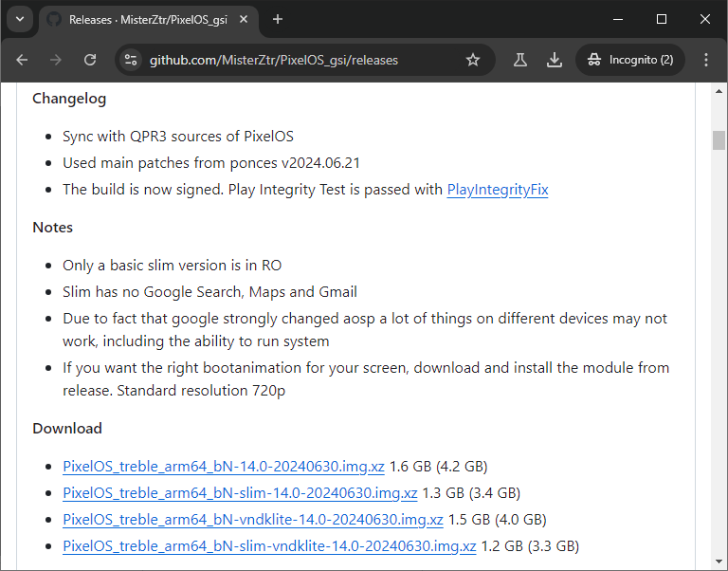Maximize the Chrome window
Viewport: 728px width, 571px height.
point(662,20)
